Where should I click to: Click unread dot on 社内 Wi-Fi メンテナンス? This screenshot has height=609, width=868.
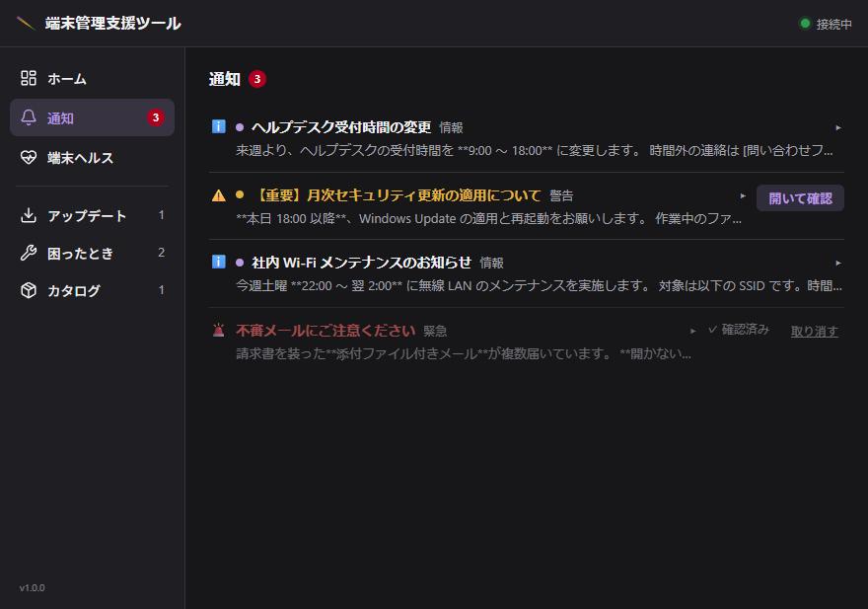[x=240, y=263]
